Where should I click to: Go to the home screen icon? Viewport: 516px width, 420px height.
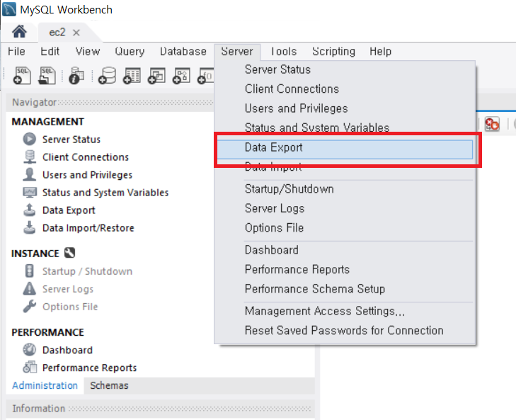(x=19, y=32)
